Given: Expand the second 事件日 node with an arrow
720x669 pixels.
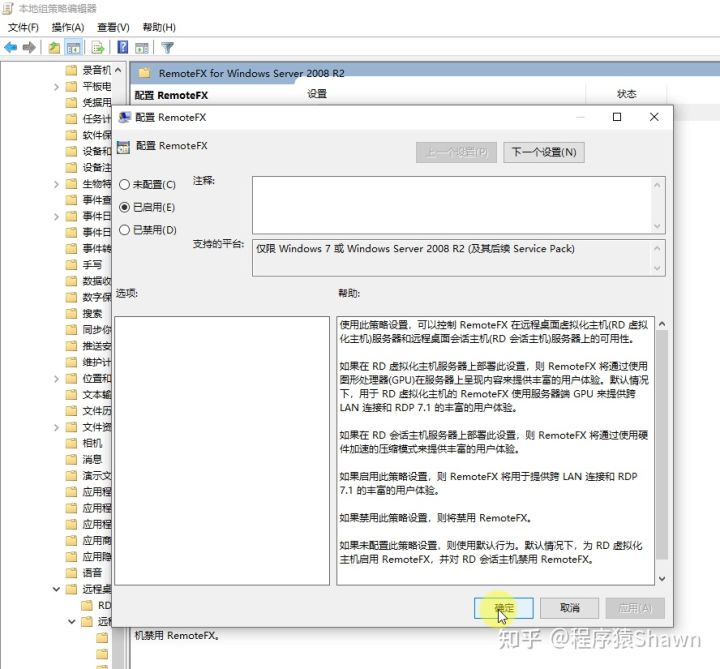Looking at the screenshot, I should 56,216.
